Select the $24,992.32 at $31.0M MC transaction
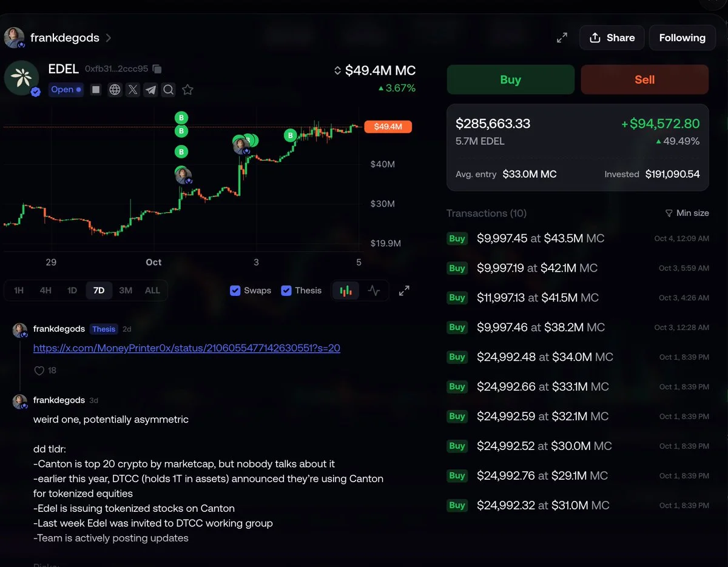Image resolution: width=728 pixels, height=567 pixels. (x=578, y=505)
